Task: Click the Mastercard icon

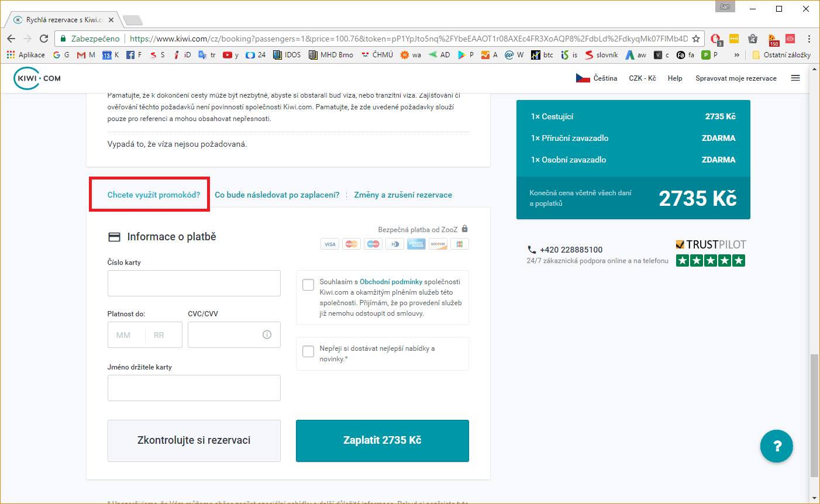Action: 352,244
